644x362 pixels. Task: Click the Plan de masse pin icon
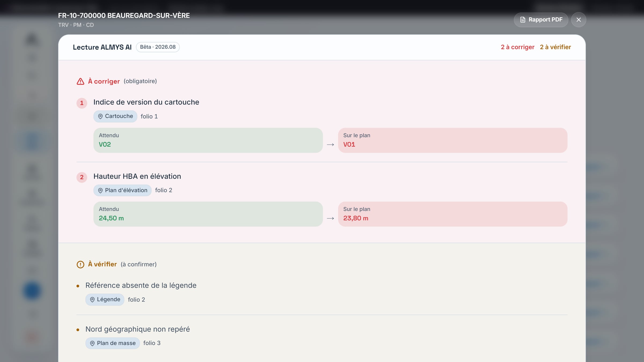[x=92, y=343]
